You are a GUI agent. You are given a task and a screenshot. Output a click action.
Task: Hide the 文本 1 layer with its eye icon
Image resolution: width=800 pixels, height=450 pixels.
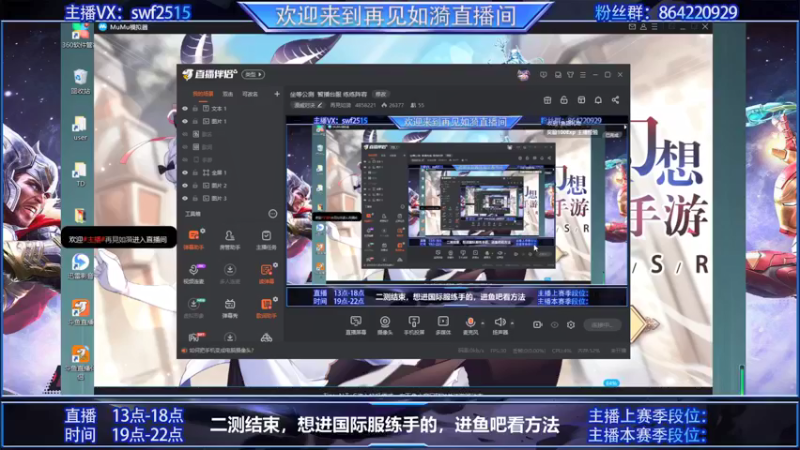[x=185, y=109]
